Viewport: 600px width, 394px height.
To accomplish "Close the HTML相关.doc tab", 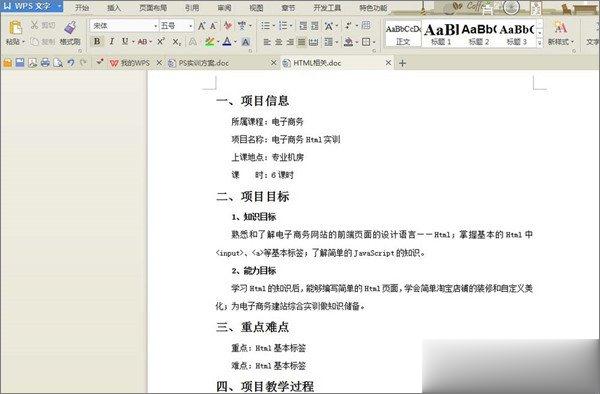I will tap(388, 63).
